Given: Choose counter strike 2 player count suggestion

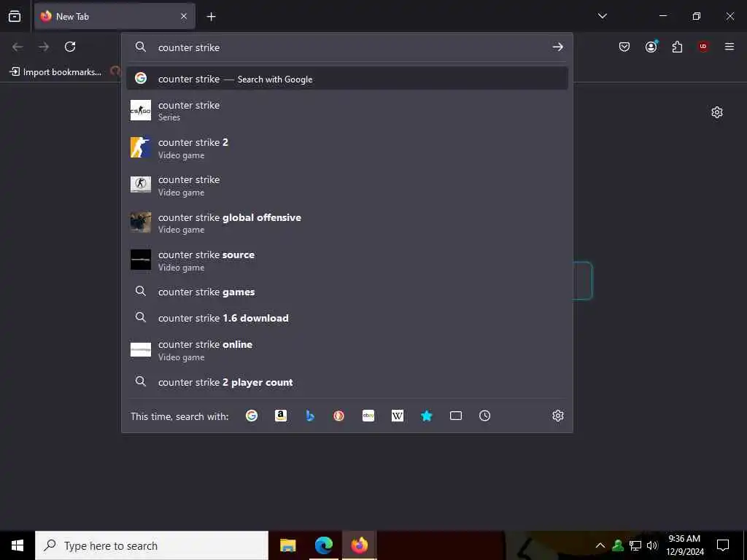Looking at the screenshot, I should tap(347, 382).
